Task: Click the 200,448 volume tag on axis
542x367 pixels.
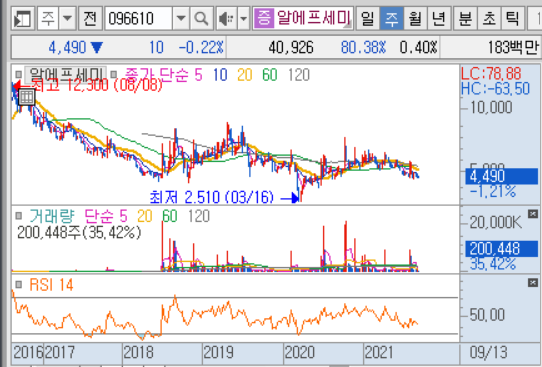Action: pos(502,248)
